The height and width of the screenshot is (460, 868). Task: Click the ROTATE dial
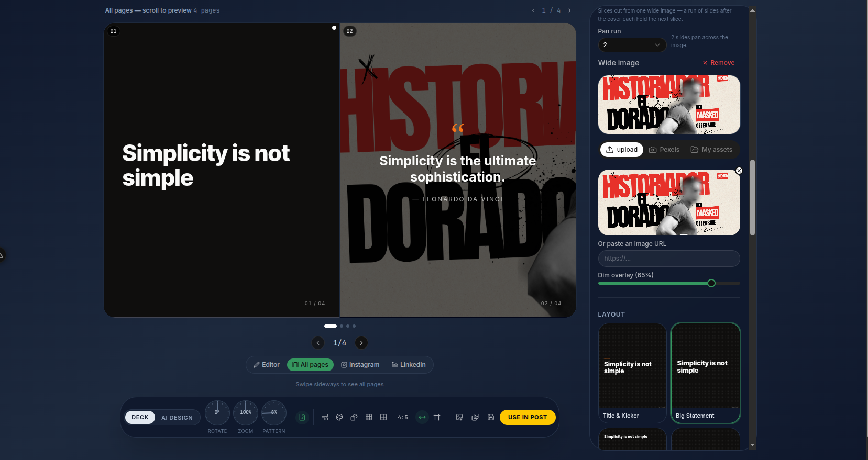(217, 413)
